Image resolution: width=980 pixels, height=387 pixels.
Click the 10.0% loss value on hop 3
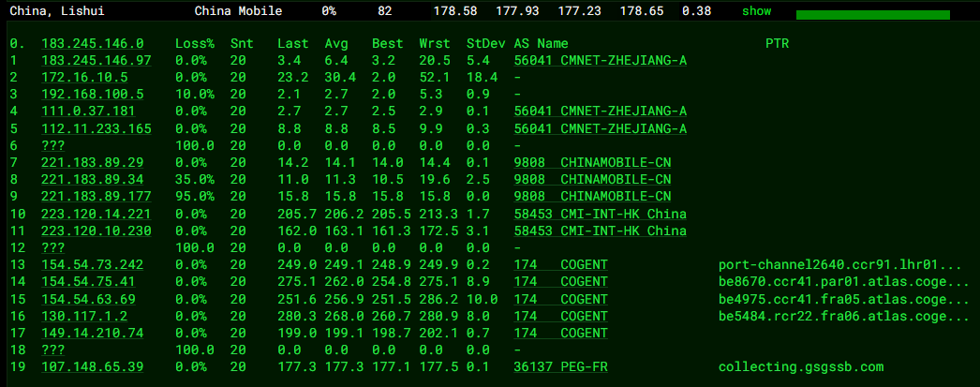click(x=194, y=95)
